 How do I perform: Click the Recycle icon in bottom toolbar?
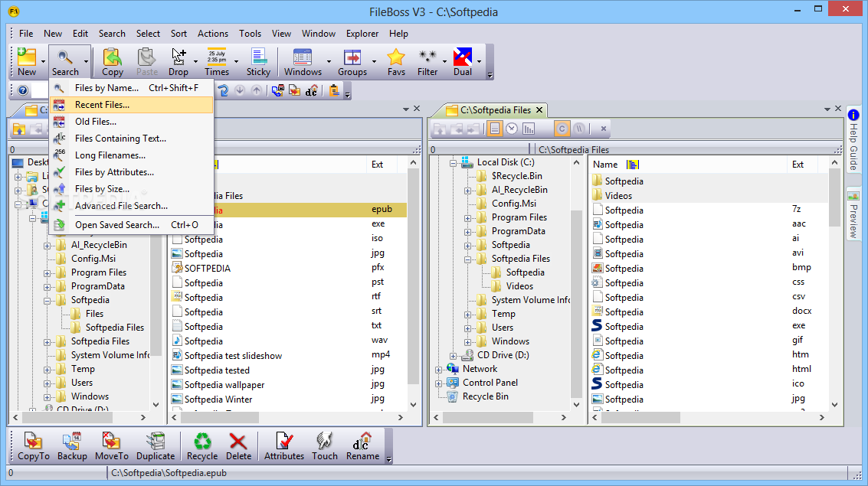point(202,446)
